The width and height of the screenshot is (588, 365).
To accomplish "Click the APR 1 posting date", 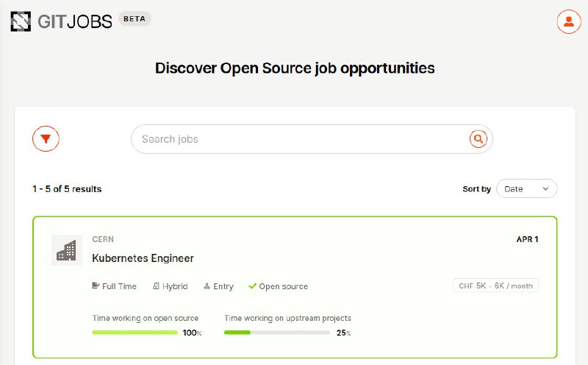I will point(527,239).
